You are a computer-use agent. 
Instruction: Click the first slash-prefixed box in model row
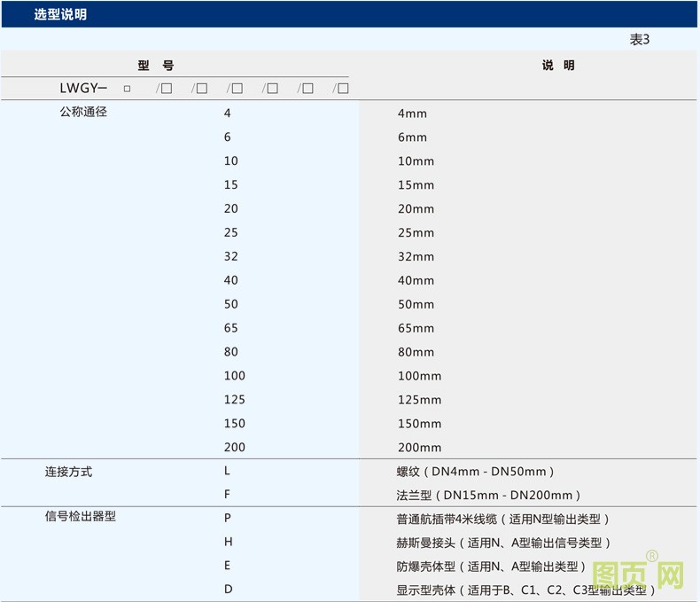pyautogui.click(x=166, y=89)
